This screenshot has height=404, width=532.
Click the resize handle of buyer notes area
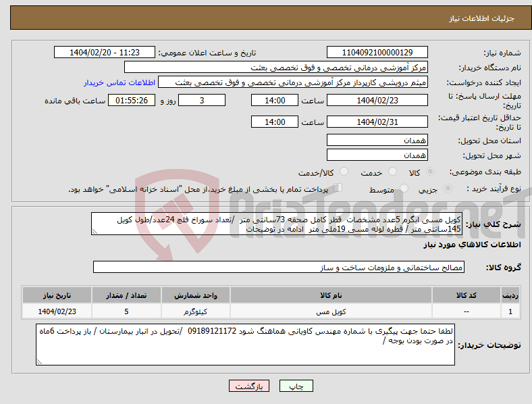click(39, 362)
